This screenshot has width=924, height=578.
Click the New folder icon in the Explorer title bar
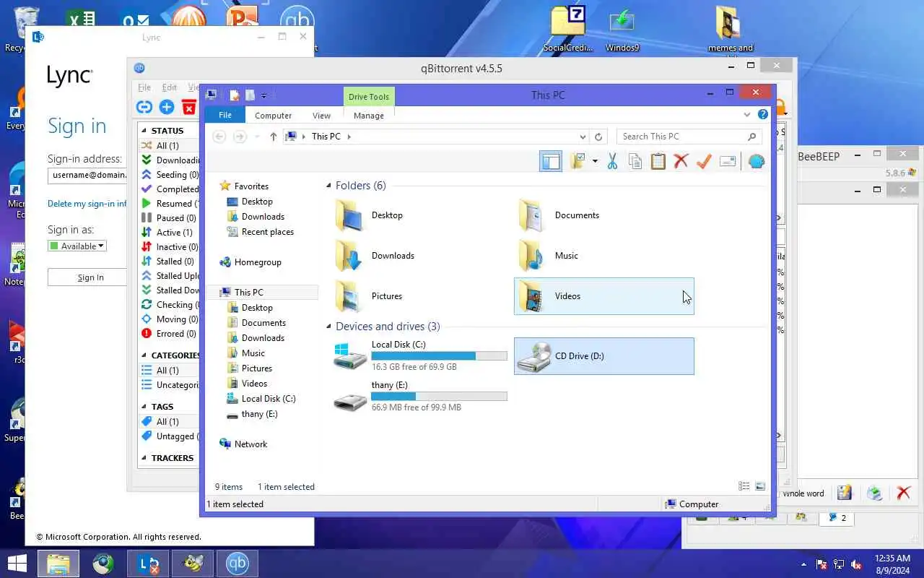coord(250,95)
